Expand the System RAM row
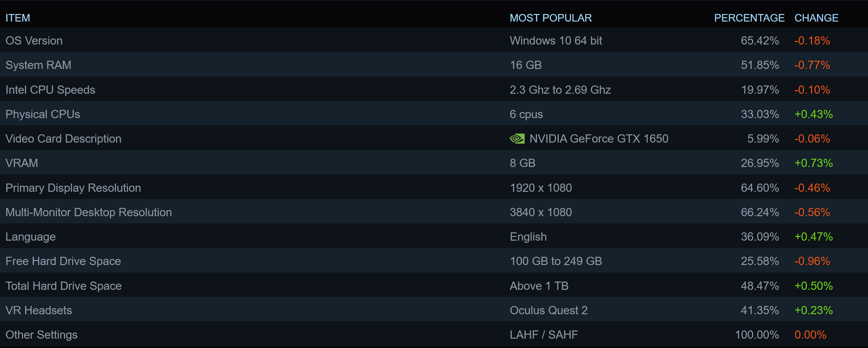 pyautogui.click(x=38, y=65)
